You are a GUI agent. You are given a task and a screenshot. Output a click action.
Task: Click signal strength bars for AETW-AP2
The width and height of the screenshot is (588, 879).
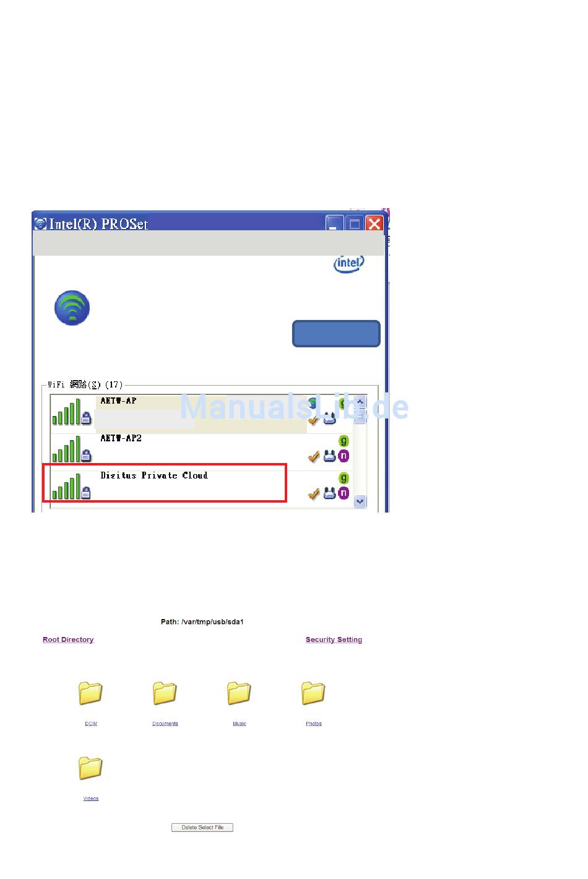pyautogui.click(x=66, y=449)
